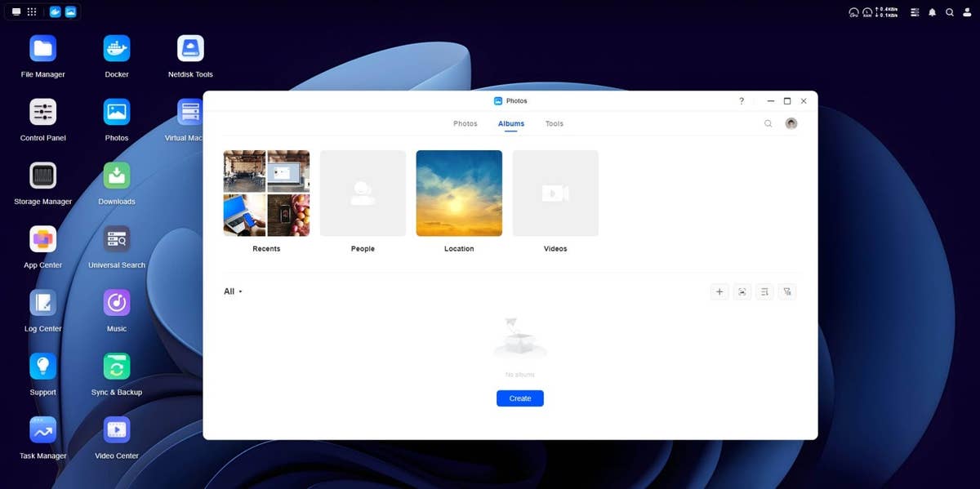Click the Photos help question mark
Image resolution: width=980 pixels, height=489 pixels.
click(742, 101)
